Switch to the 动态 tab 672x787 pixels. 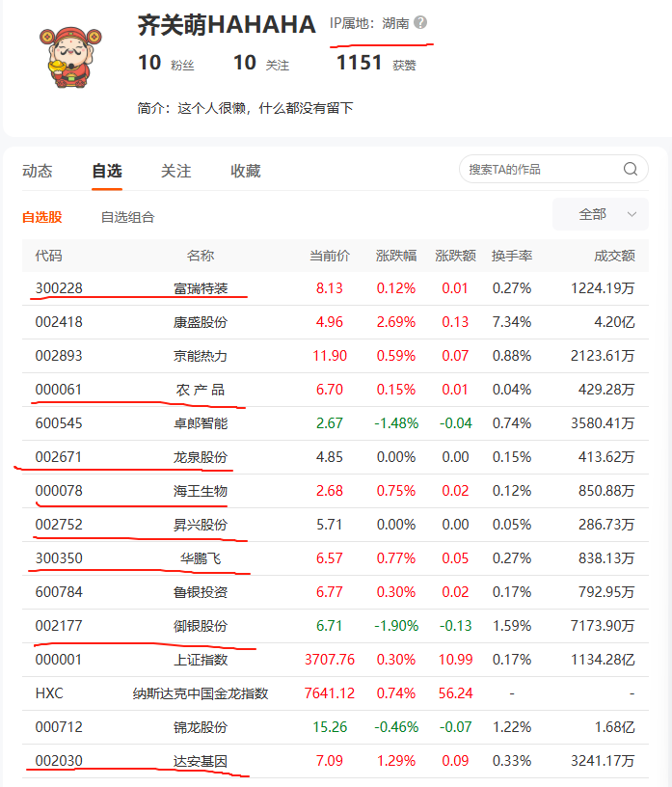click(38, 171)
